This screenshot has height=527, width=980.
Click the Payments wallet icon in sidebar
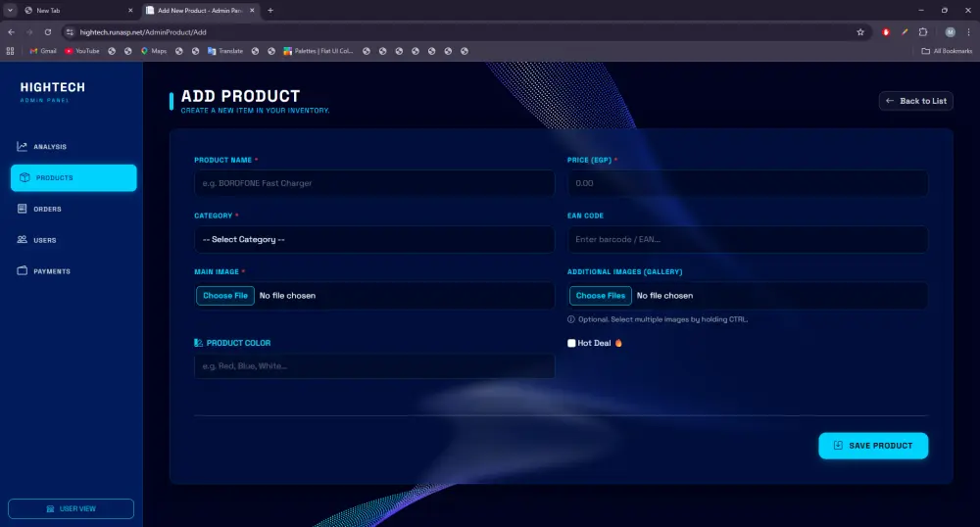click(22, 271)
